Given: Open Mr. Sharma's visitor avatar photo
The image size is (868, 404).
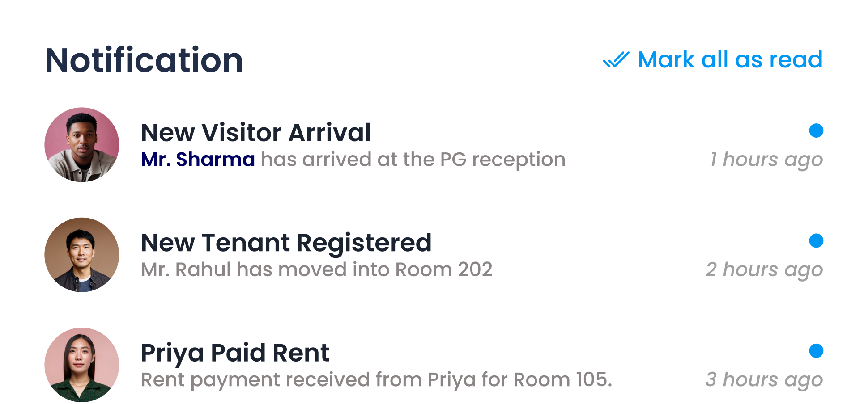Looking at the screenshot, I should tap(82, 144).
